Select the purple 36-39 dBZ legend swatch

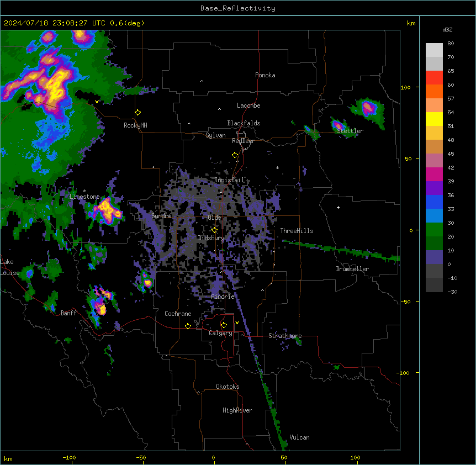pyautogui.click(x=434, y=188)
